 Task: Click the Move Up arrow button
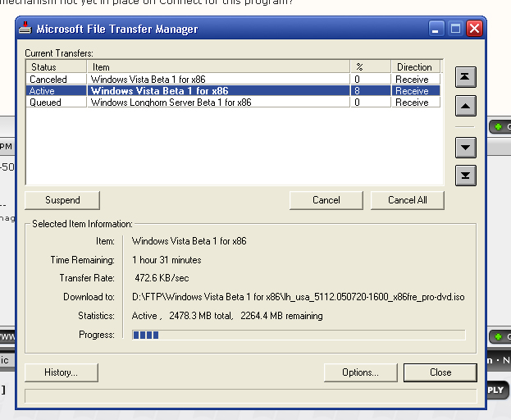465,105
